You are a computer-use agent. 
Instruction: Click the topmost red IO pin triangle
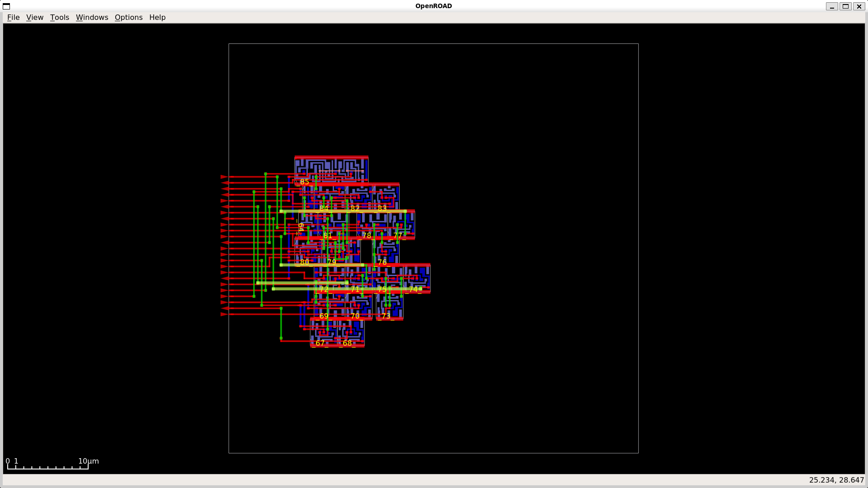(224, 177)
